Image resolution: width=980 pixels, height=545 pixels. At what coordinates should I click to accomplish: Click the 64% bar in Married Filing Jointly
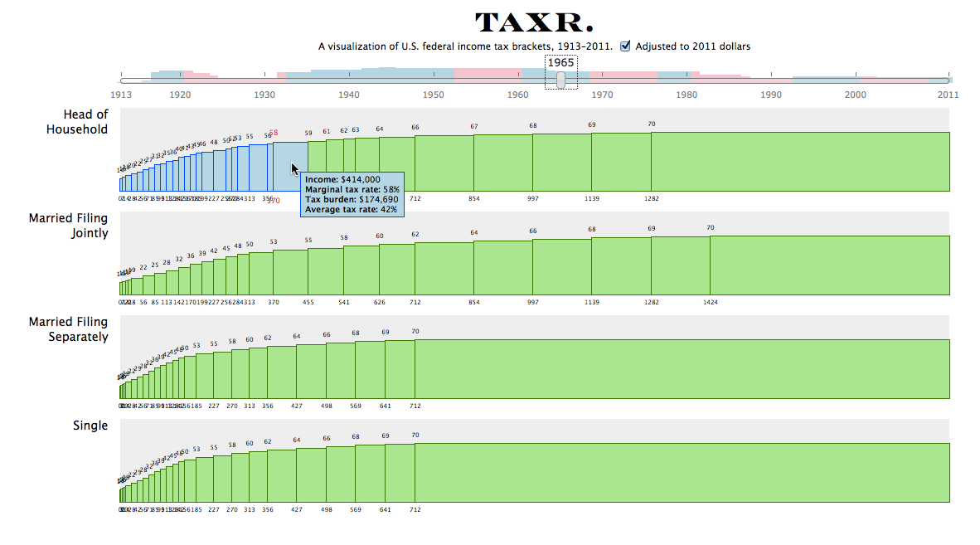click(x=502, y=268)
